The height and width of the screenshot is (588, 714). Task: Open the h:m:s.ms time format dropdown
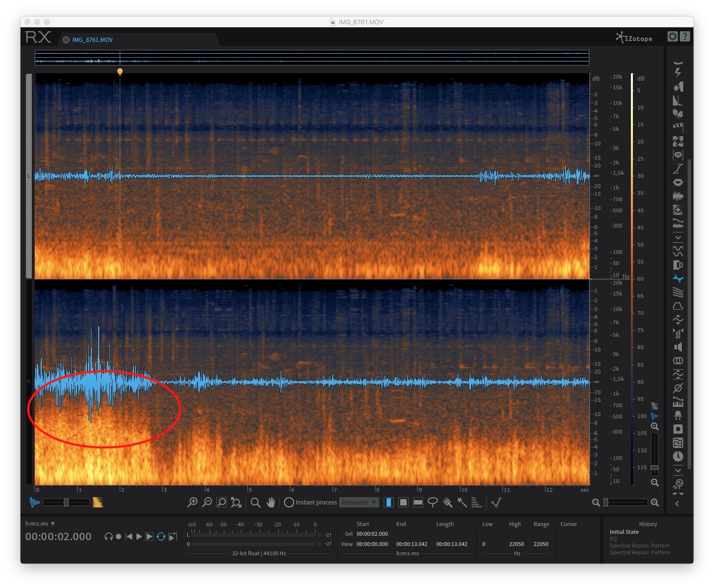(40, 524)
